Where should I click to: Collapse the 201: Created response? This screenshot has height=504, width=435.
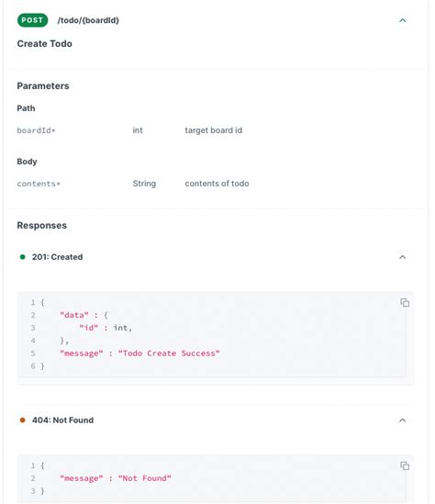pyautogui.click(x=402, y=257)
